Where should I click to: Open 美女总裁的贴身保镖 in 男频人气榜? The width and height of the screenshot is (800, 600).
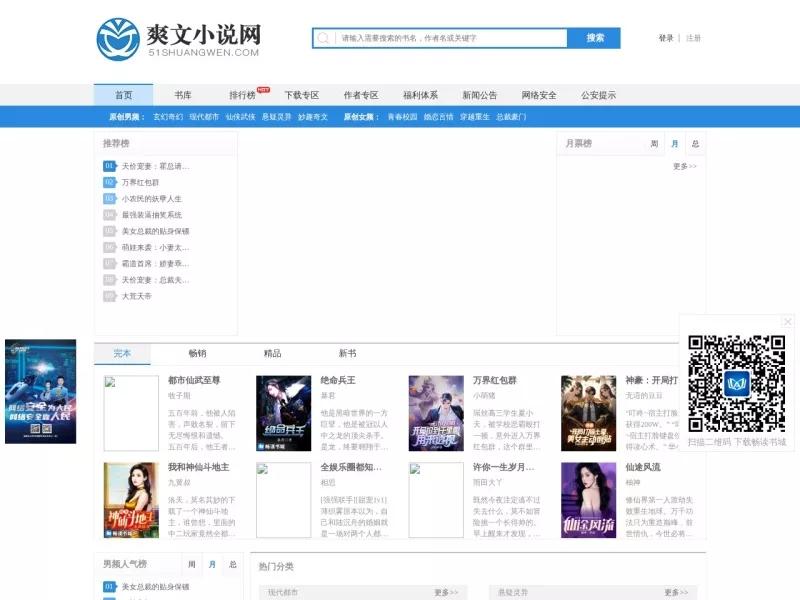(x=155, y=587)
